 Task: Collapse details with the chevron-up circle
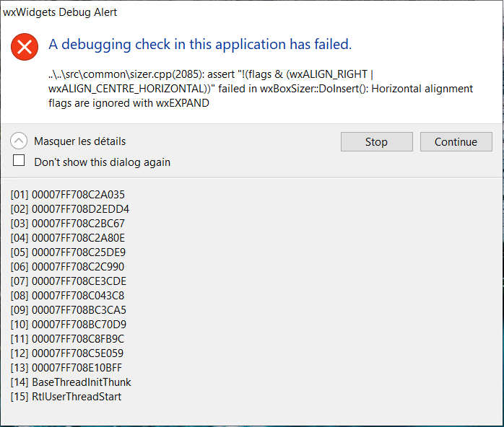click(x=19, y=141)
